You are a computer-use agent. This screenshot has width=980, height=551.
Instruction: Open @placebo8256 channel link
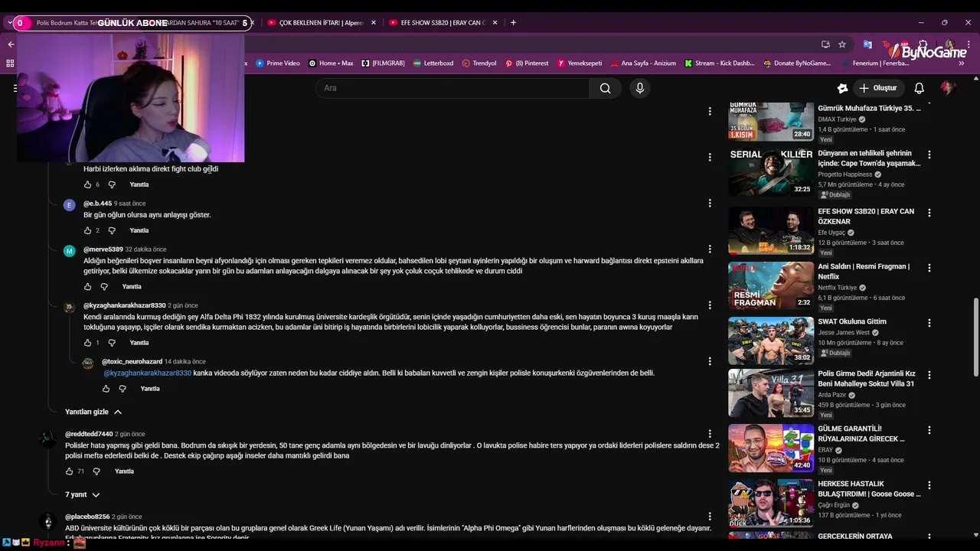point(87,517)
